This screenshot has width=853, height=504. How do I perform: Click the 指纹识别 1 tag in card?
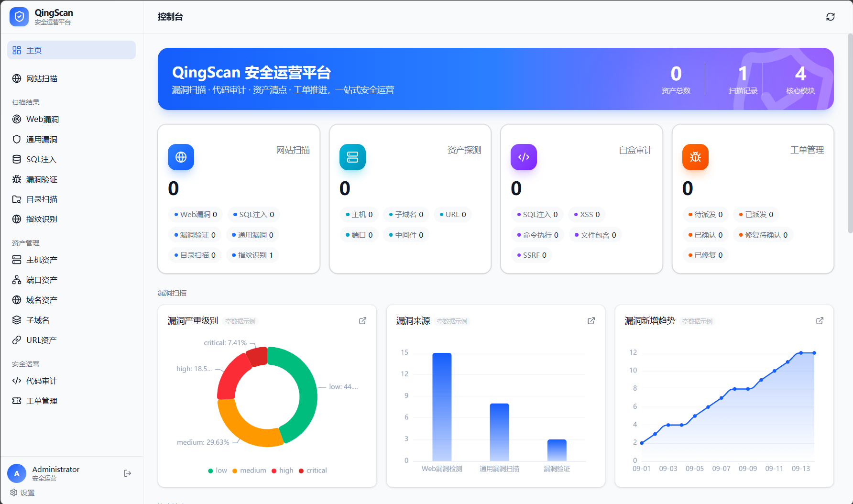pyautogui.click(x=252, y=255)
